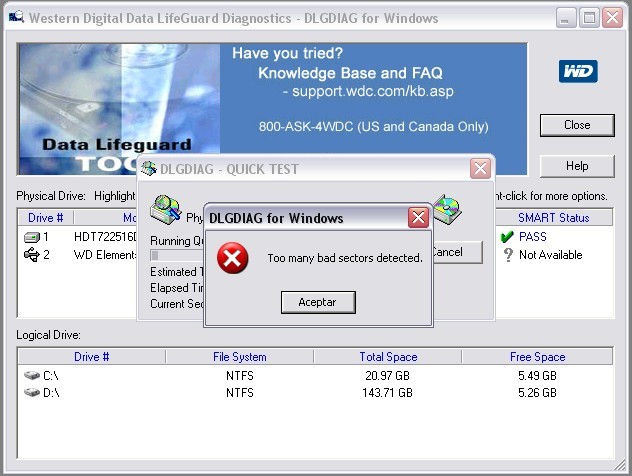Select the HDT722516 drive model text

pyautogui.click(x=105, y=237)
